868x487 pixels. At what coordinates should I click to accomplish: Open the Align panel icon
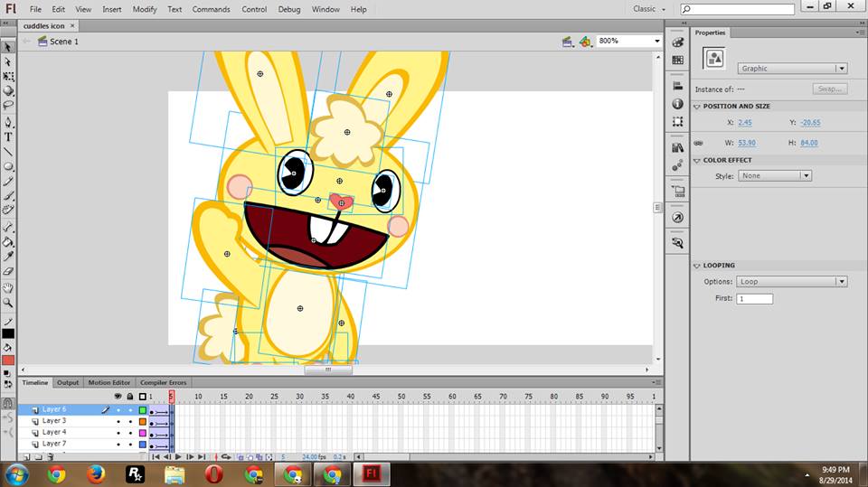677,85
